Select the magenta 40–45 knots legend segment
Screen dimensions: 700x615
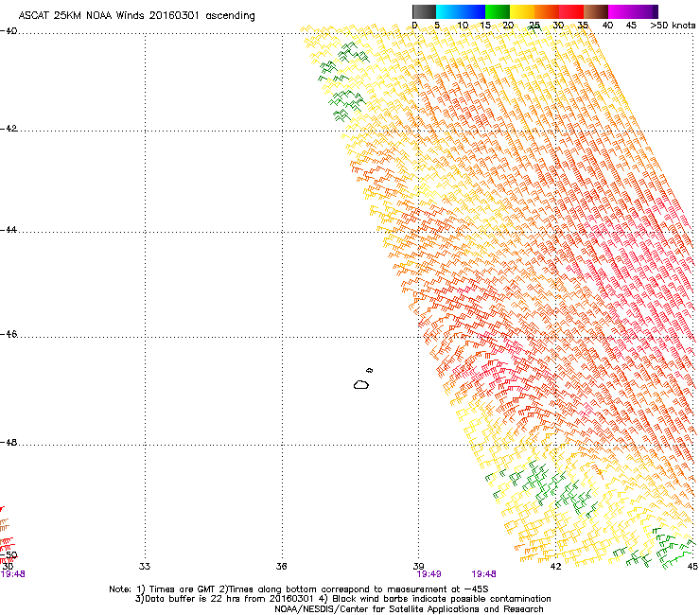coord(621,11)
